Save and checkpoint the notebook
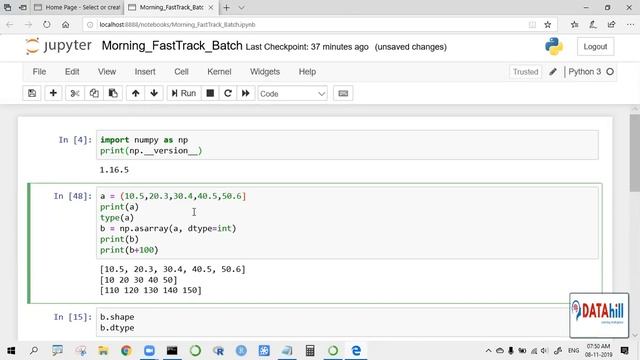Image resolution: width=640 pixels, height=360 pixels. (32, 93)
